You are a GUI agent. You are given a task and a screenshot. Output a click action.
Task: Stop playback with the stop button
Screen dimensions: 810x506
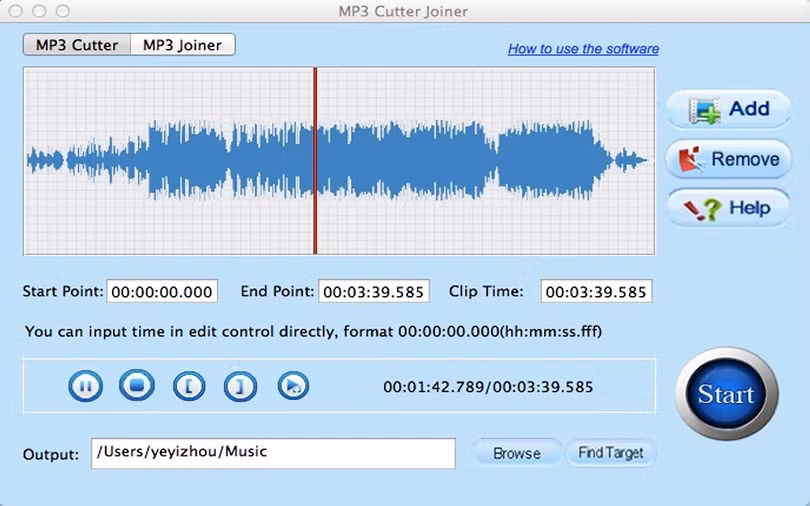136,385
